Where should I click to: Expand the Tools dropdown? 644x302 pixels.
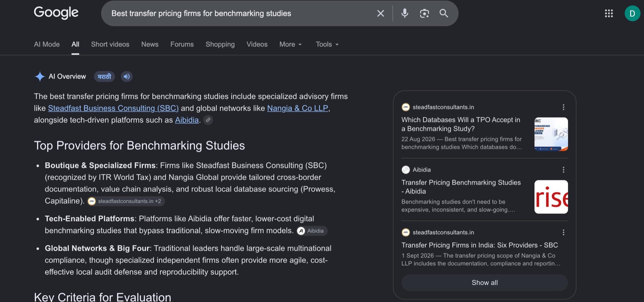click(x=327, y=44)
